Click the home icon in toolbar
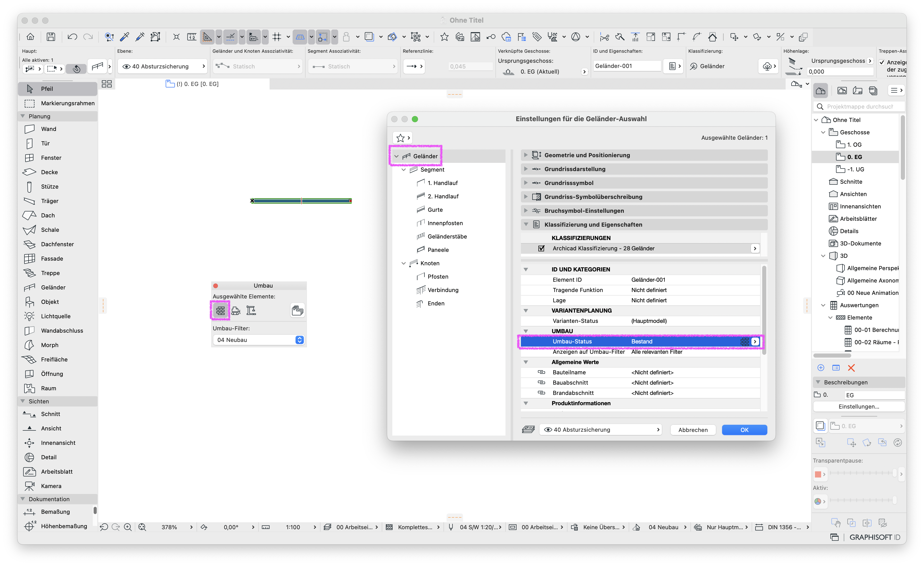 [30, 36]
